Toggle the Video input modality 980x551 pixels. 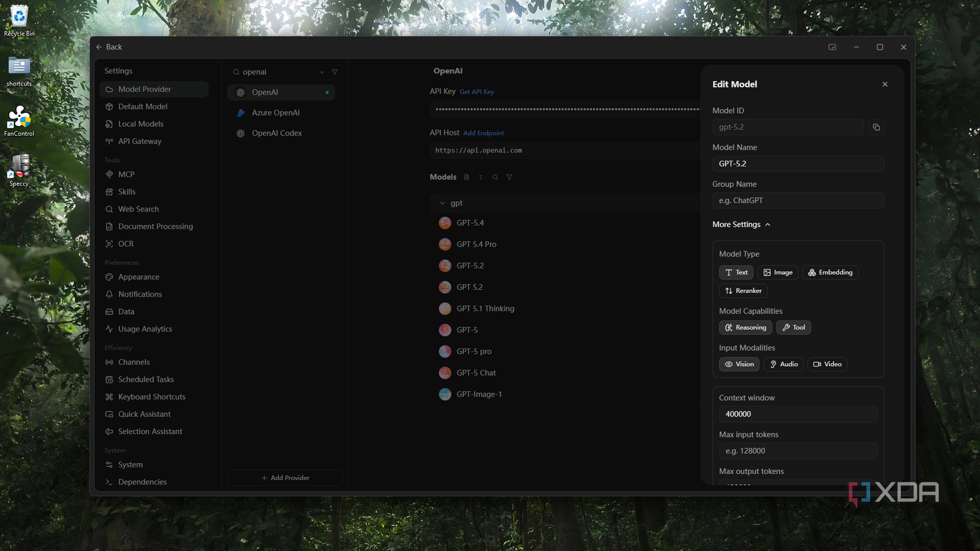point(827,364)
